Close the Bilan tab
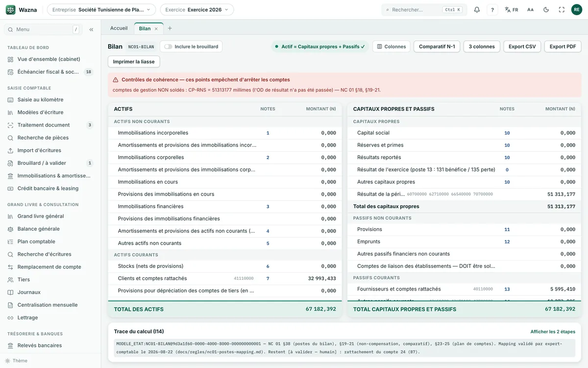588x368 pixels. coord(156,29)
